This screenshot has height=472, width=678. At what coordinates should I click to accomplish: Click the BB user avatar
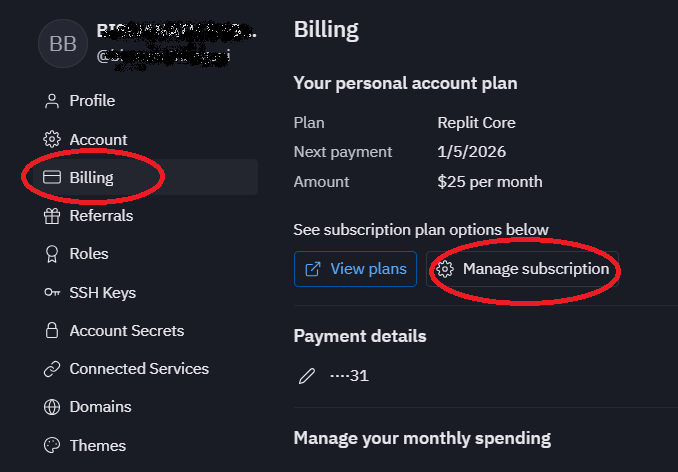pyautogui.click(x=63, y=43)
